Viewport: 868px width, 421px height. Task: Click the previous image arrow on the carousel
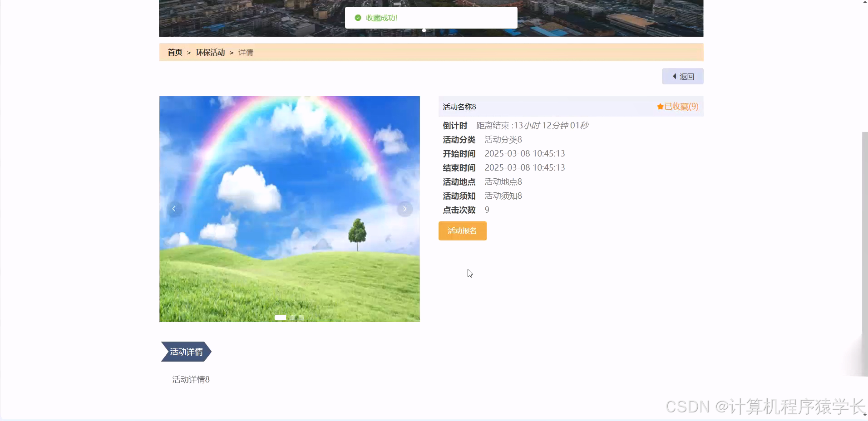[174, 209]
